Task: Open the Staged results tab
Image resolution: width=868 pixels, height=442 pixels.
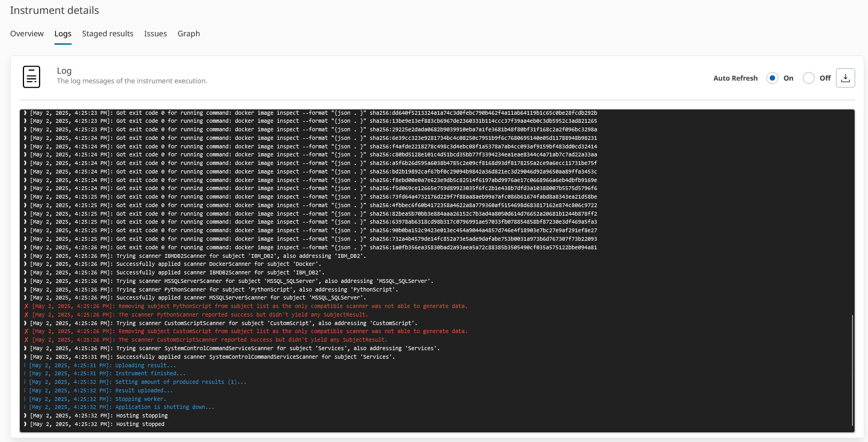Action: tap(107, 34)
